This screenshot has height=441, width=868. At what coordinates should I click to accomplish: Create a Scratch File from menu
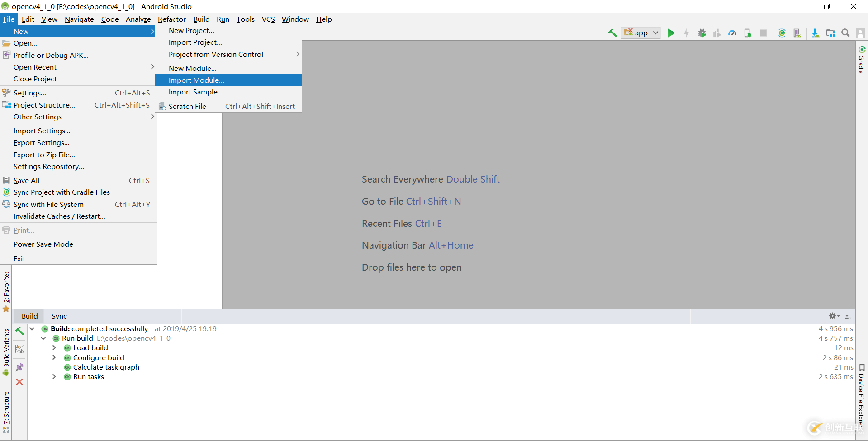(228, 106)
